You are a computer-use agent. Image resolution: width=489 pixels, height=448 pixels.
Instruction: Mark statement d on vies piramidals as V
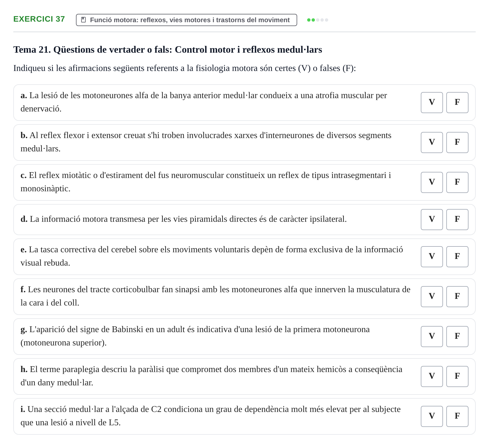[x=432, y=220]
